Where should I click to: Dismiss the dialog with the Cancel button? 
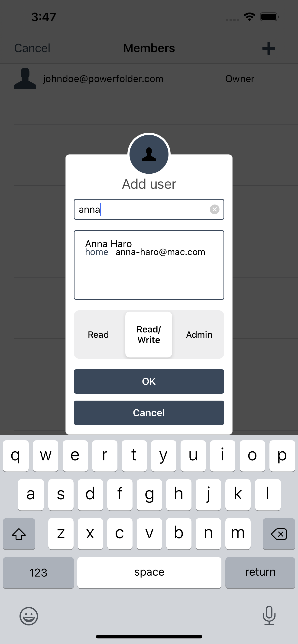coord(149,412)
